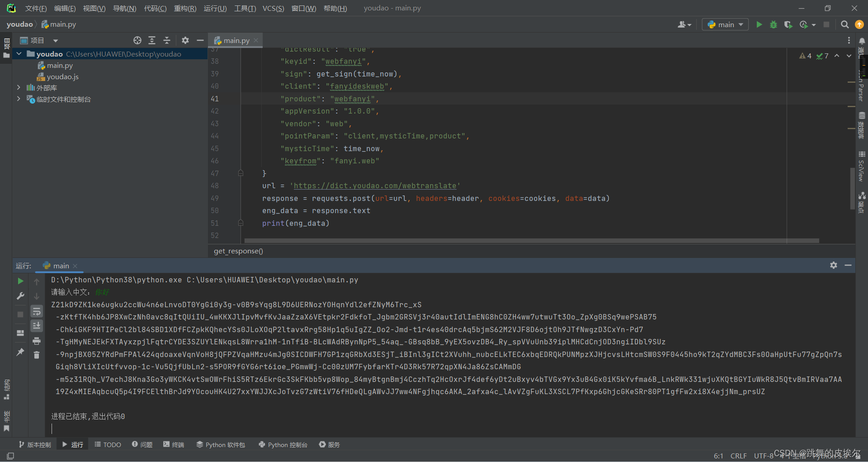868x462 pixels.
Task: Rerun main in Run tool window
Action: click(20, 281)
